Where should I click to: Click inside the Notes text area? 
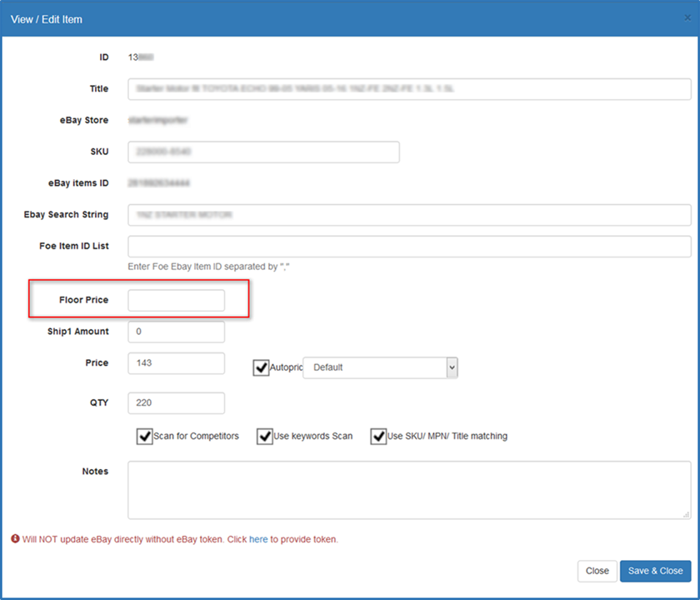tap(408, 490)
